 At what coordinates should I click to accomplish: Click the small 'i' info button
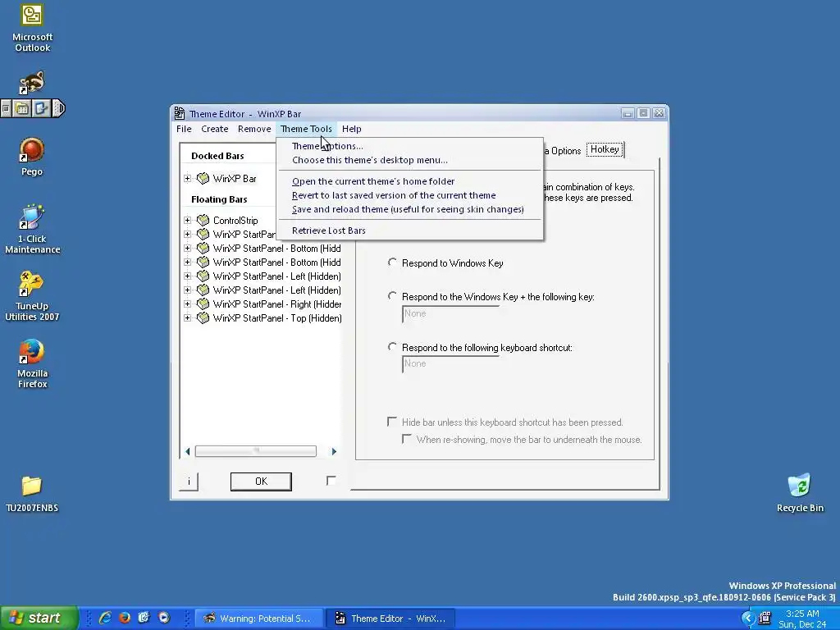click(189, 481)
